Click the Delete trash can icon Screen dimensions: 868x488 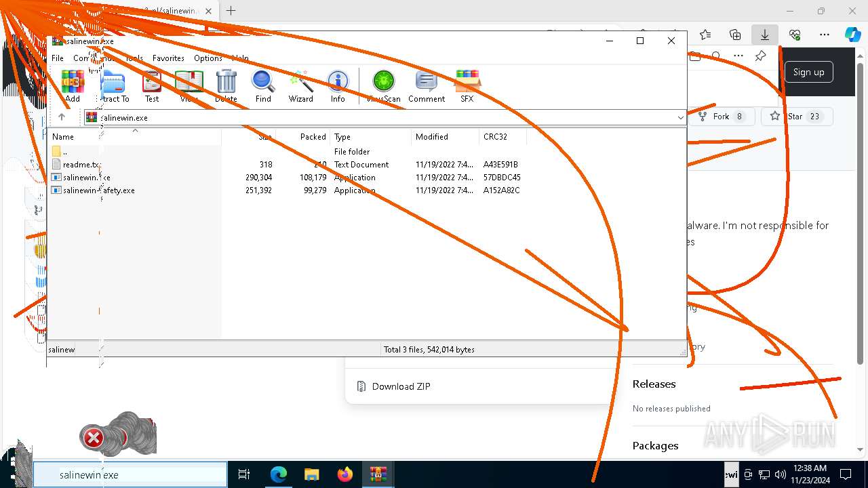(x=226, y=86)
